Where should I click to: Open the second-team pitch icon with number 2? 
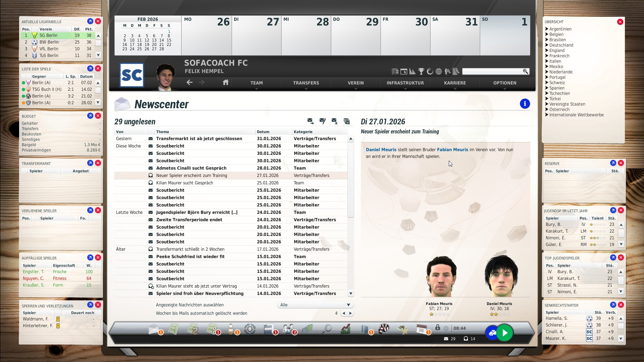[193, 329]
